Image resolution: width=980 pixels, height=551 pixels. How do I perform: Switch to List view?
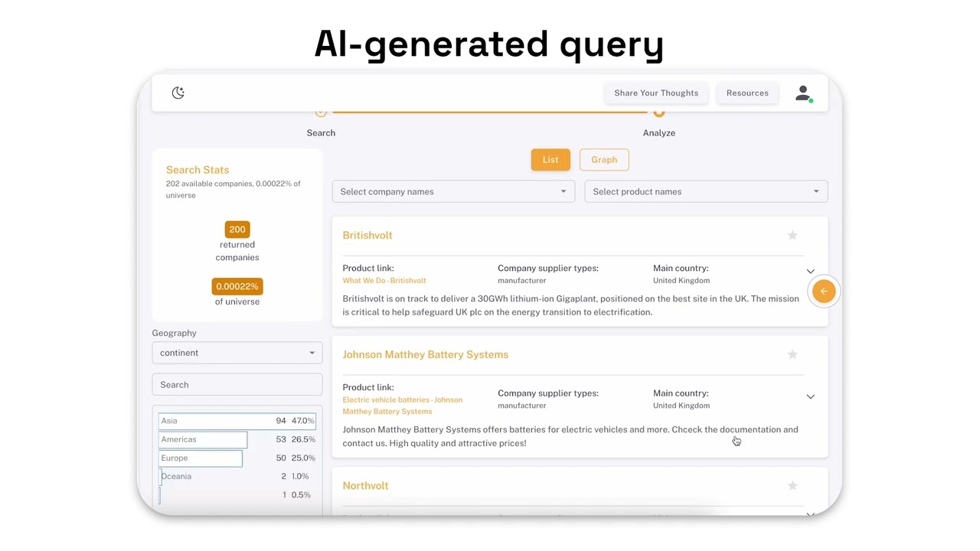coord(550,159)
